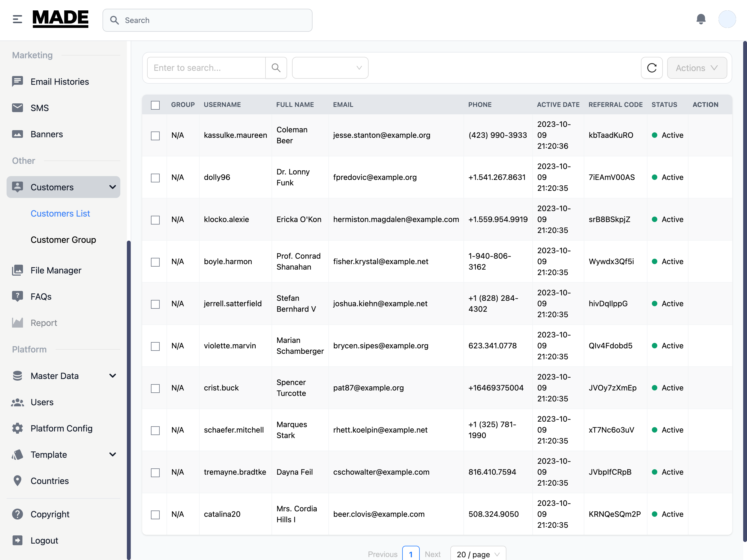Click the SMS envelope icon
This screenshot has height=560, width=747.
pos(17,108)
